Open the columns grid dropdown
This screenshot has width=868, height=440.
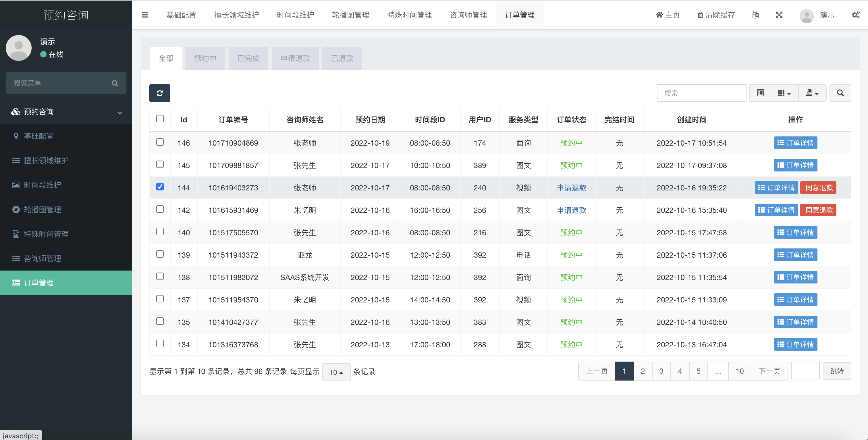784,93
